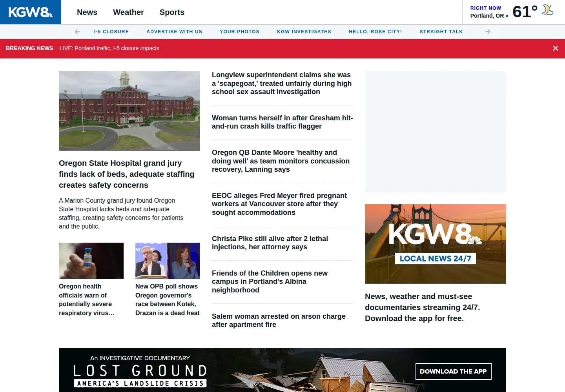Open Friends of the Children story
The image size is (565, 392).
click(270, 281)
